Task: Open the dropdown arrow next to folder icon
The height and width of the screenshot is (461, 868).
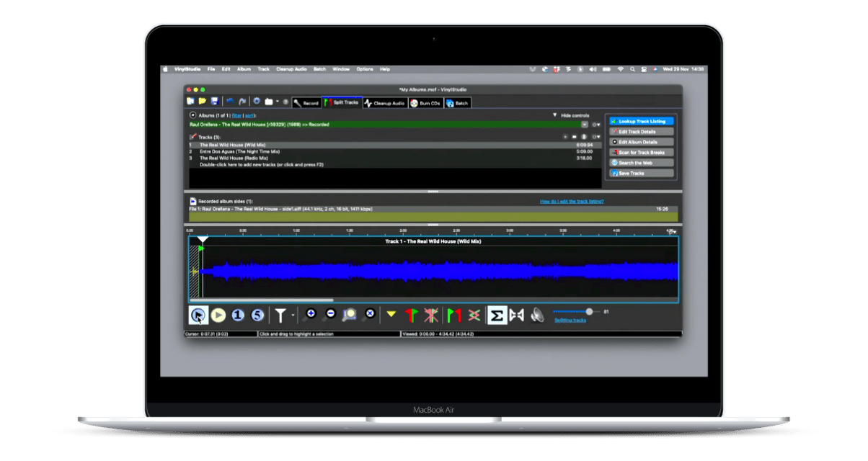Action: pyautogui.click(x=277, y=102)
